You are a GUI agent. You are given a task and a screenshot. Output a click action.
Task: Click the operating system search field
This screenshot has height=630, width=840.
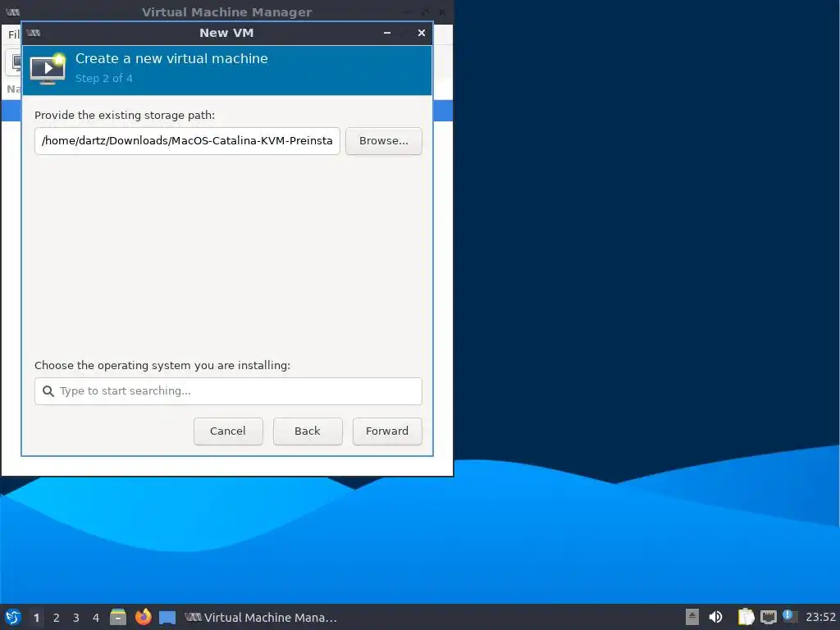point(228,391)
